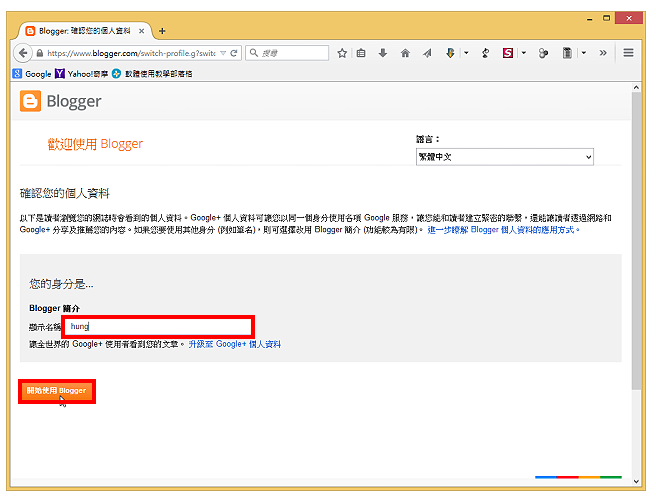The height and width of the screenshot is (497, 656).
Task: Close the Blogger tab
Action: coord(141,31)
